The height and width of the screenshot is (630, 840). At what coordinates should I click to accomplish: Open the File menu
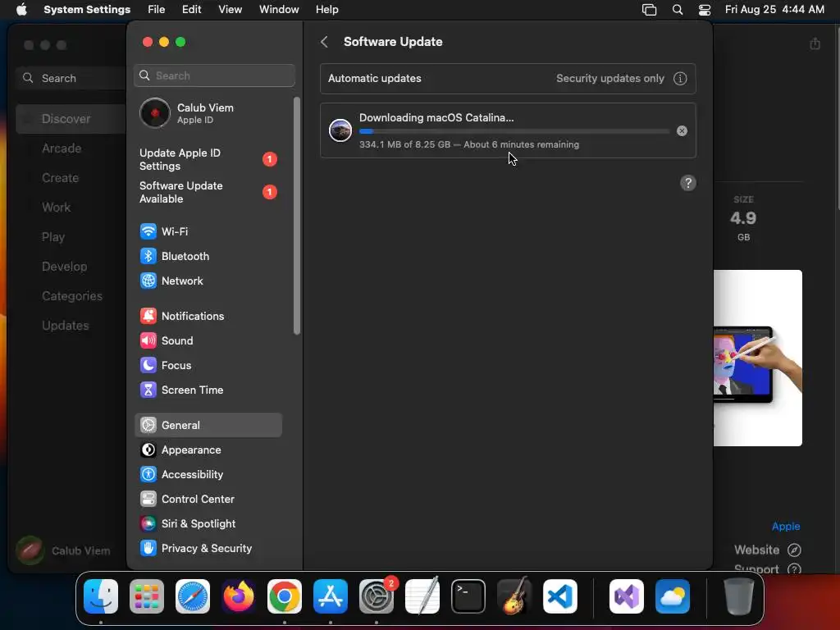(x=157, y=10)
